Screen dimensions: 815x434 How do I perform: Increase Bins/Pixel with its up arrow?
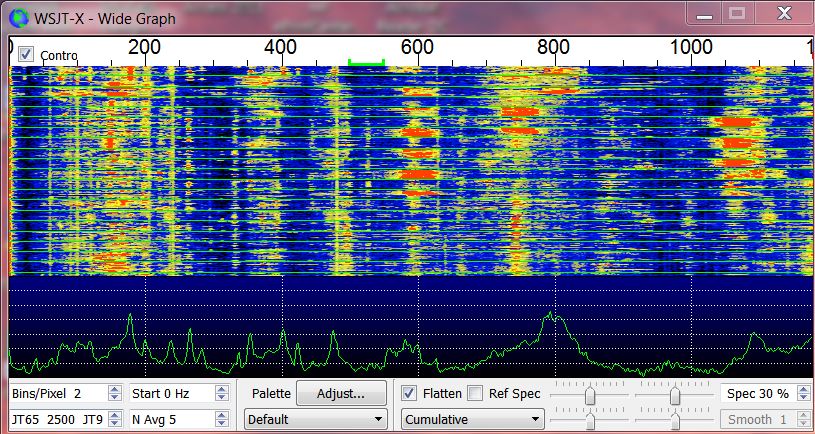114,389
